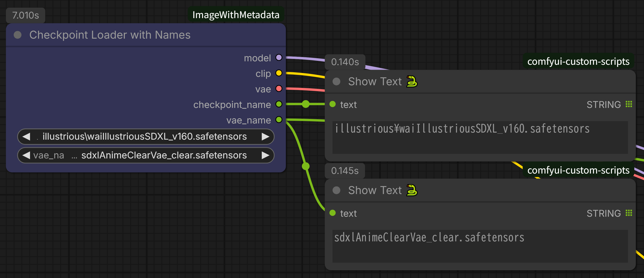This screenshot has width=644, height=278.
Task: Click the link midpoint dot on the checkpoint_name wire
Action: point(305,104)
